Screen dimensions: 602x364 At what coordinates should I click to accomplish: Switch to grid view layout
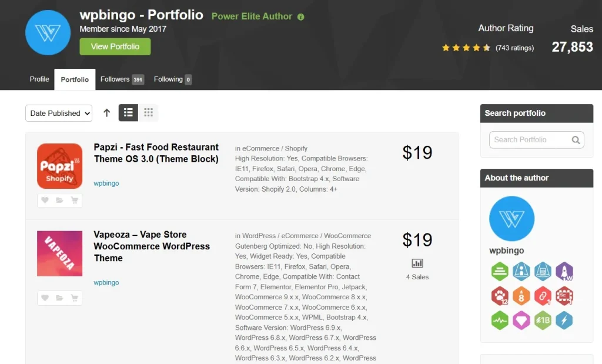148,113
